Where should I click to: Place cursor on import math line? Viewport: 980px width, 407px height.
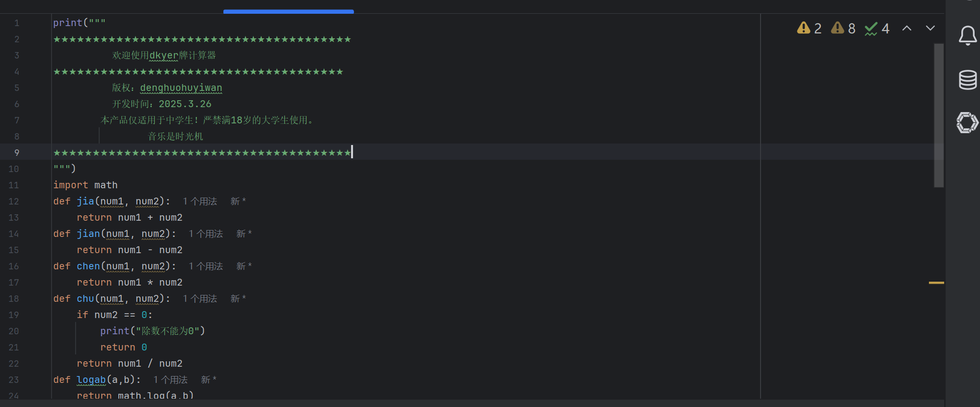[85, 185]
